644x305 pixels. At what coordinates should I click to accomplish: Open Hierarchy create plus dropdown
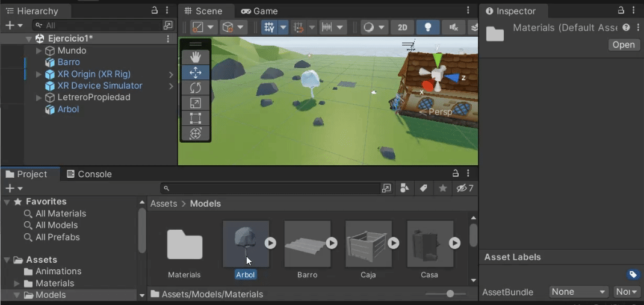coord(14,25)
